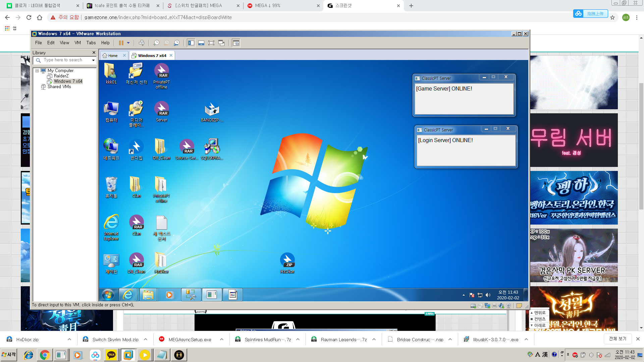Bookmark this page with the star icon

tap(612, 17)
